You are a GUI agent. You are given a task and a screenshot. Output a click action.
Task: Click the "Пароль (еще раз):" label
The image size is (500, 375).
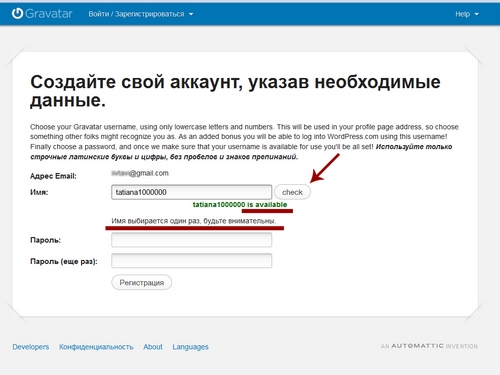tap(64, 261)
